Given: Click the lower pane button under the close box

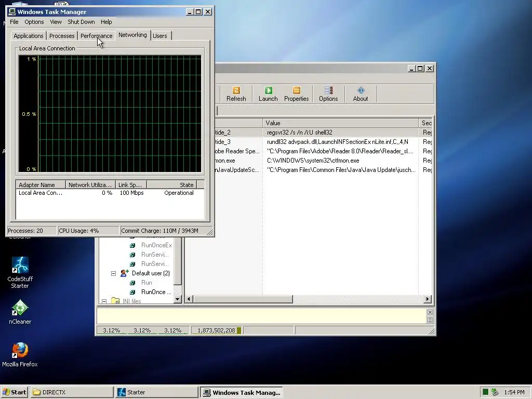Looking at the screenshot, I should (x=430, y=320).
